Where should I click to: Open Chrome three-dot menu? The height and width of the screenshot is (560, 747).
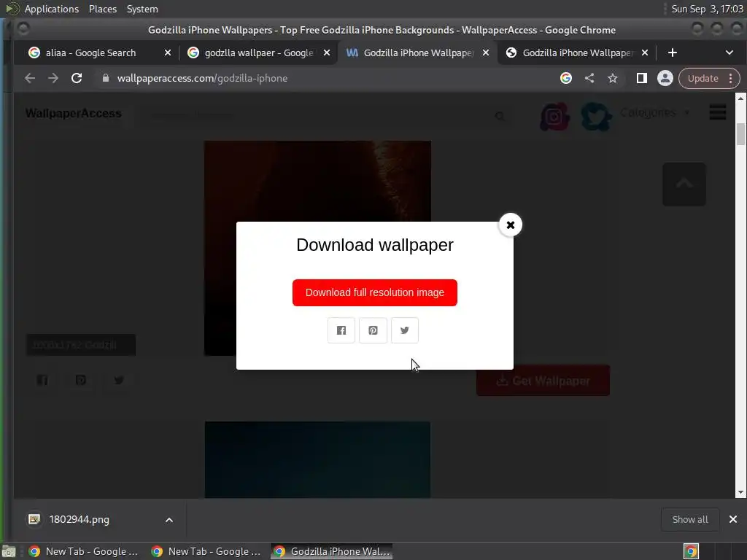coord(731,78)
